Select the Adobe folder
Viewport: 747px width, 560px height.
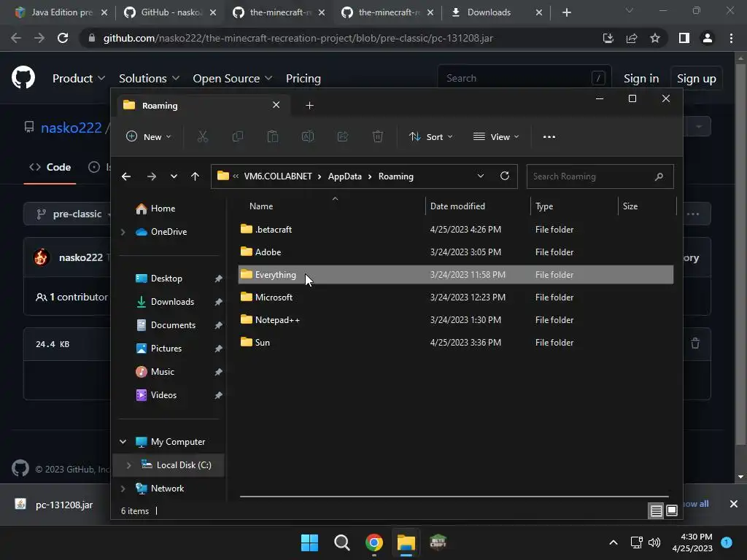(455, 252)
